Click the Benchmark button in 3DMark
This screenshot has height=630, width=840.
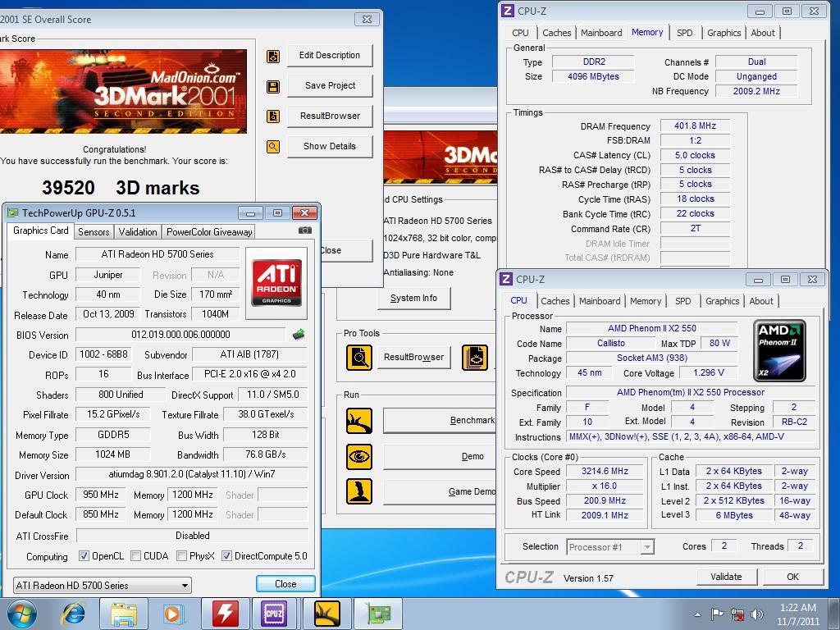point(441,421)
